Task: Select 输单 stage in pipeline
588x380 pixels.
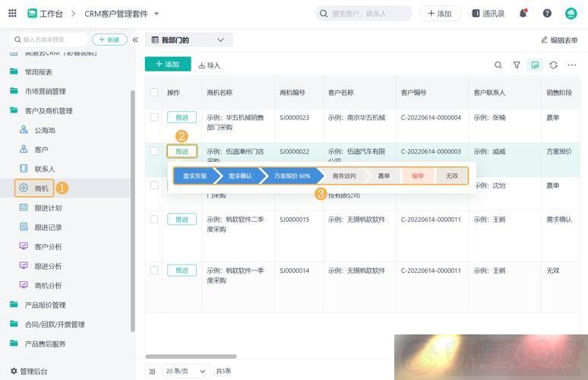Action: (417, 176)
